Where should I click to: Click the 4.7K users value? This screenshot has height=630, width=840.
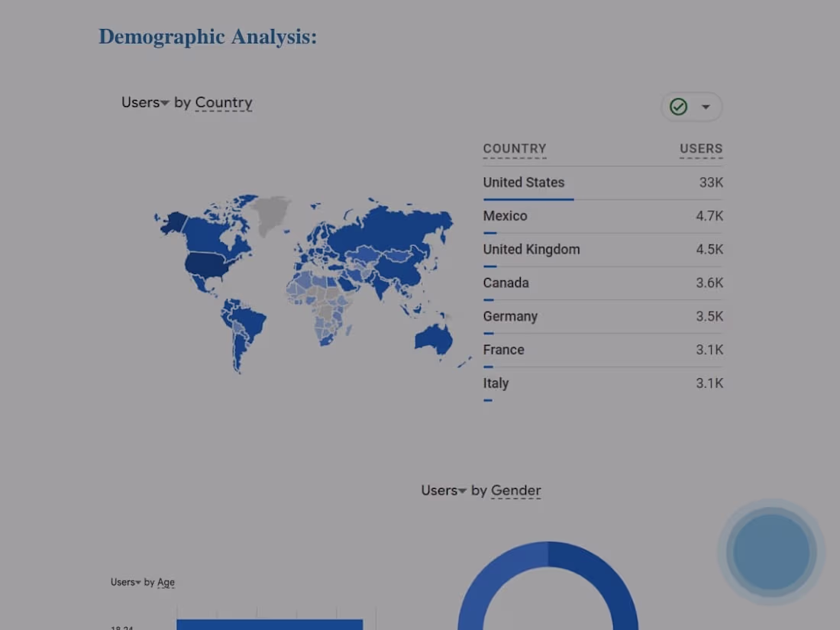[x=709, y=216]
